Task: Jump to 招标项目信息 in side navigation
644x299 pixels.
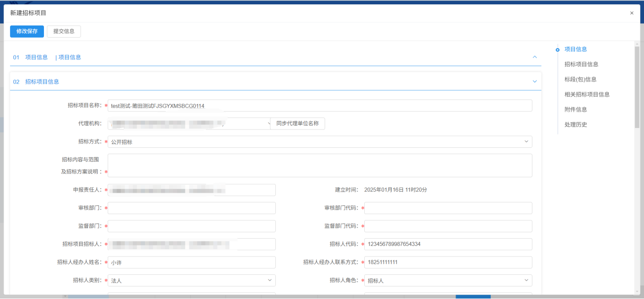Action: tap(581, 64)
